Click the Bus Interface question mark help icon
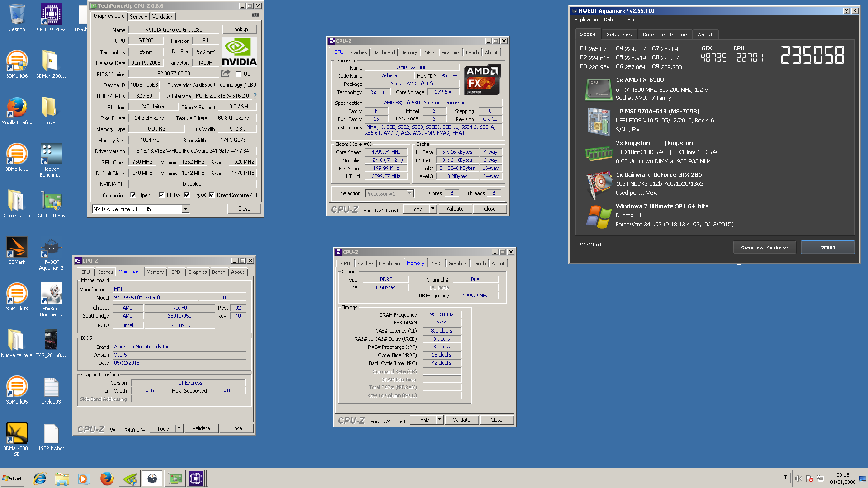The height and width of the screenshot is (488, 868). click(x=255, y=96)
